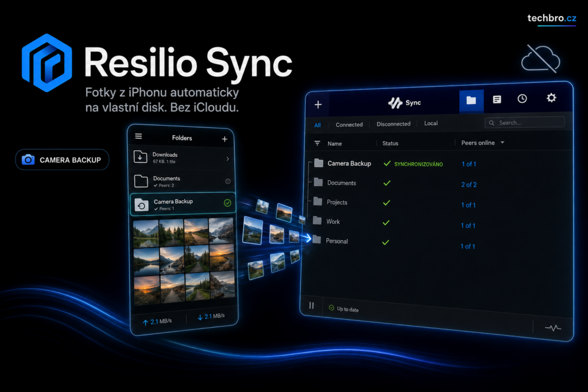Click the Work status checkmark in desktop list

click(386, 223)
